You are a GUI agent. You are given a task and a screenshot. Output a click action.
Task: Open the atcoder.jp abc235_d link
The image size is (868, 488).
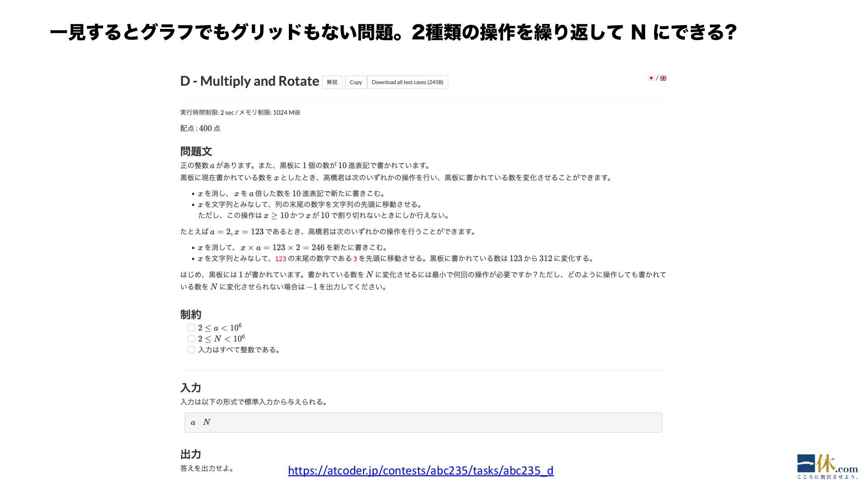tap(420, 470)
